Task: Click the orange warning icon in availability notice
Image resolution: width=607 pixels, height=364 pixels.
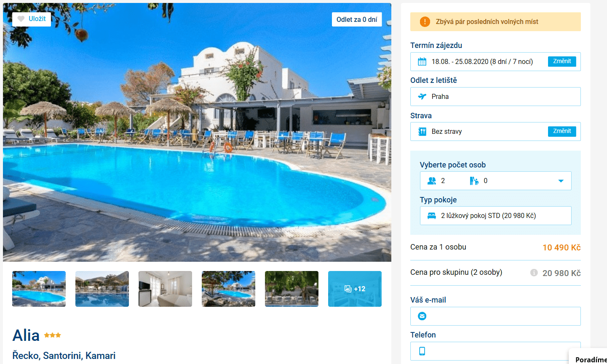Action: (425, 22)
